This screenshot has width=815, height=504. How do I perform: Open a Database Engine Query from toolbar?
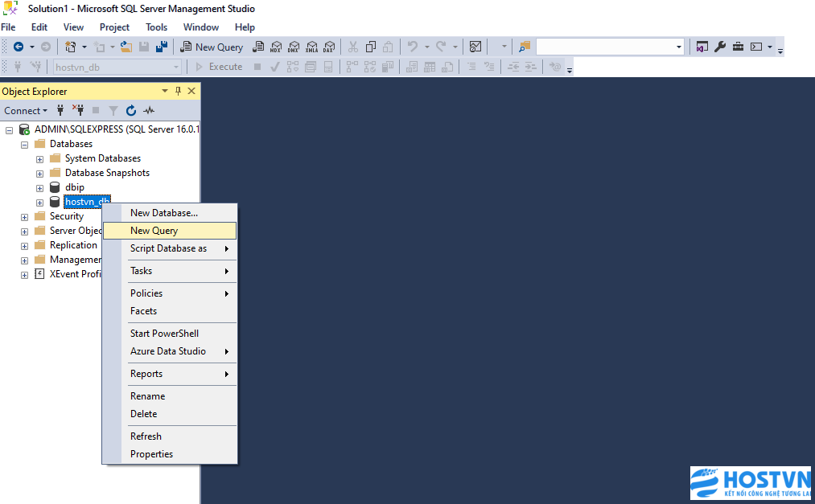point(257,47)
